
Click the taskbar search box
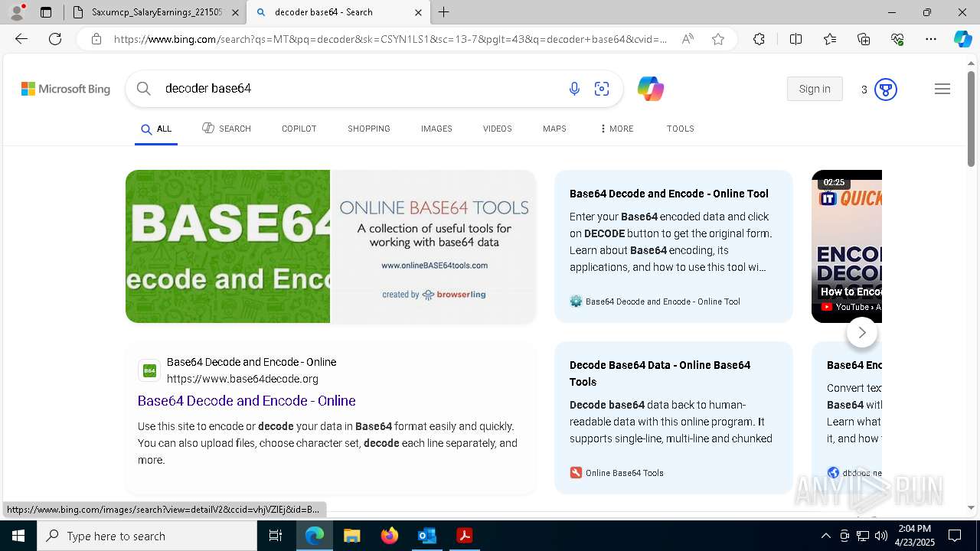click(x=147, y=536)
